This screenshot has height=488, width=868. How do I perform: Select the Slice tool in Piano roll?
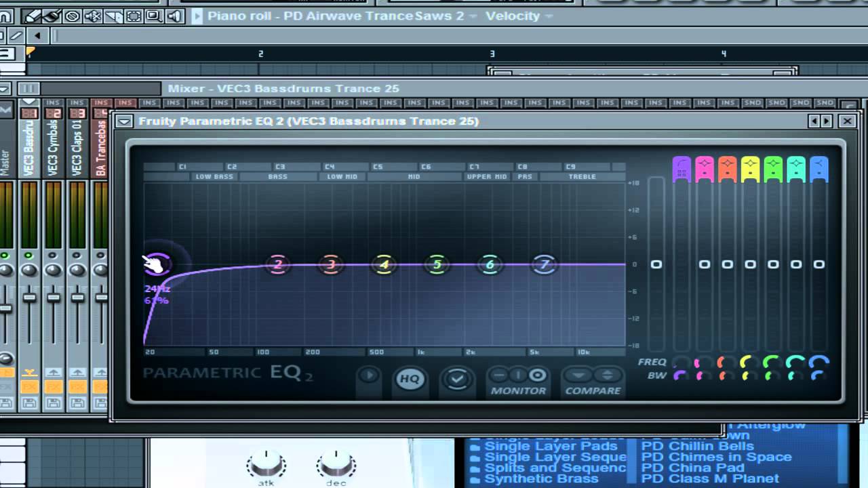click(x=113, y=16)
